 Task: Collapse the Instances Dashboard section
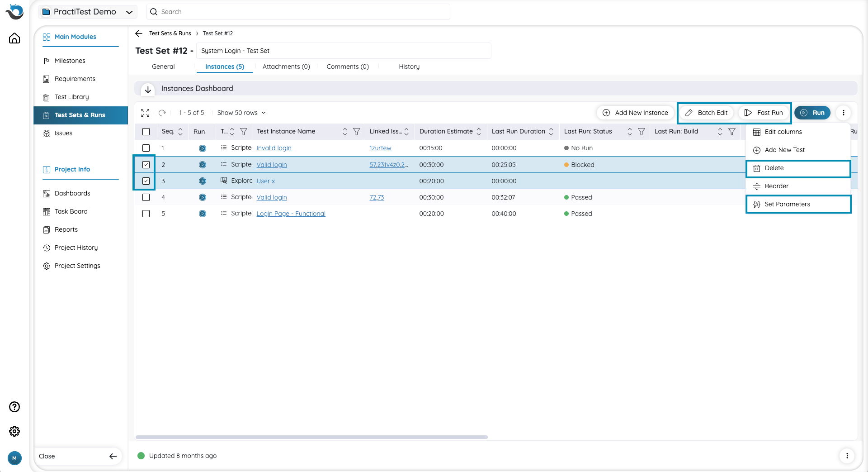coord(148,89)
